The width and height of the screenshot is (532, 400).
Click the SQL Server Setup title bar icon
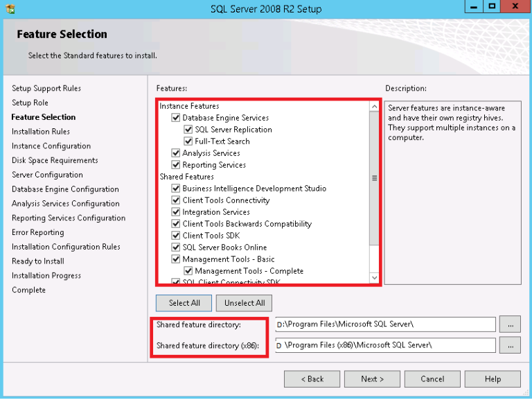[x=10, y=9]
